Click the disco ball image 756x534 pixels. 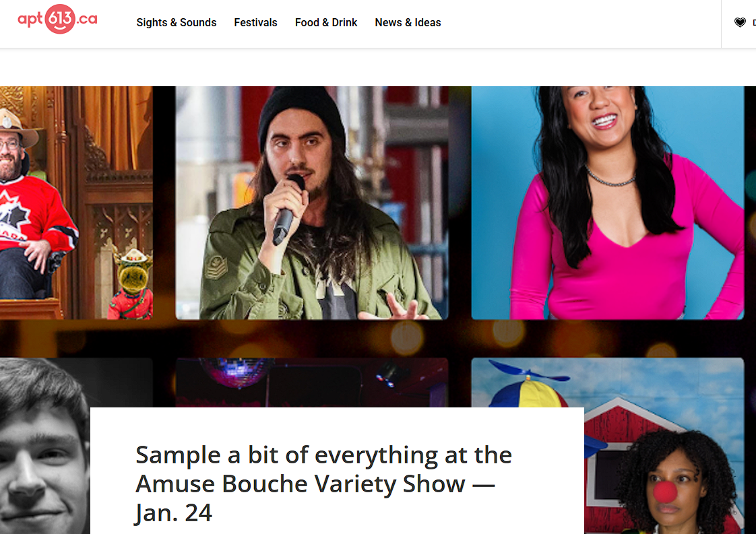click(x=236, y=372)
